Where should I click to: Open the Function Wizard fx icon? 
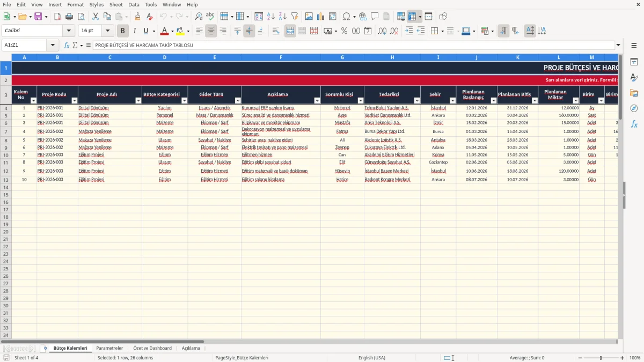(67, 45)
